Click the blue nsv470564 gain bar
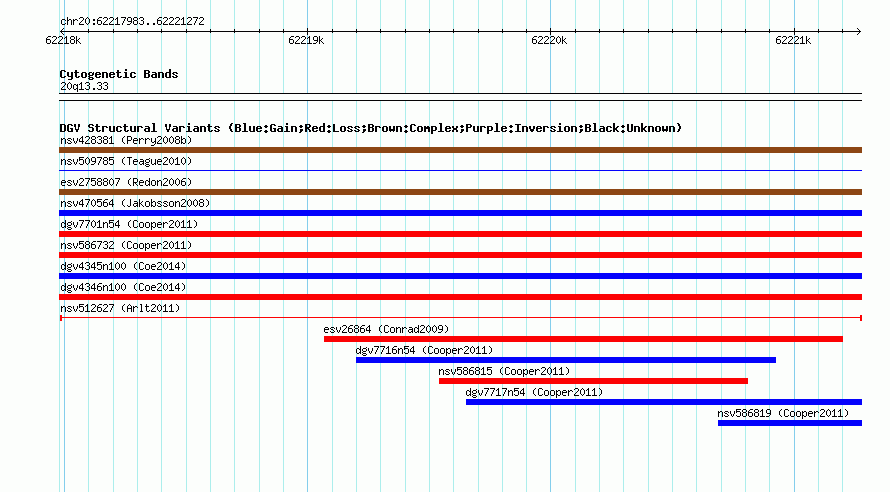The width and height of the screenshot is (890, 492). tap(460, 213)
